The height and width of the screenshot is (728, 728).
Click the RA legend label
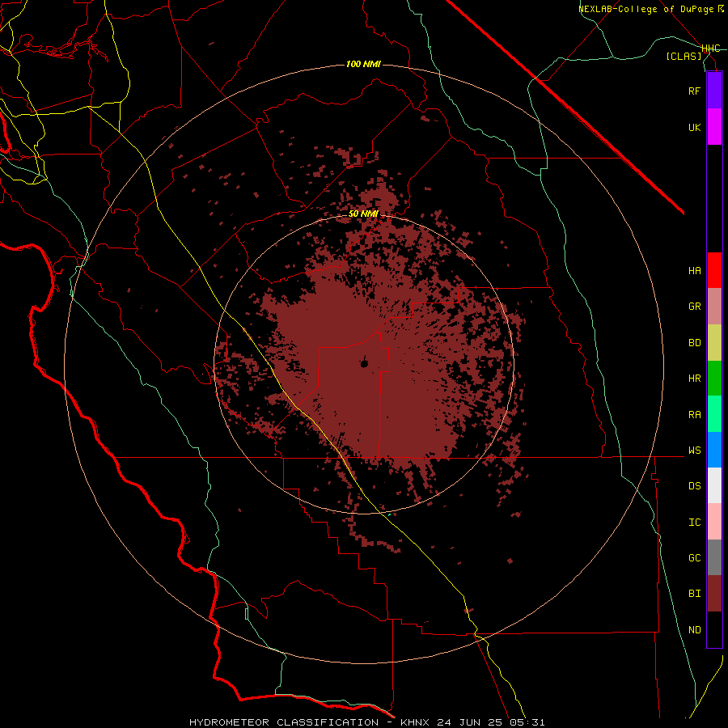tap(694, 415)
